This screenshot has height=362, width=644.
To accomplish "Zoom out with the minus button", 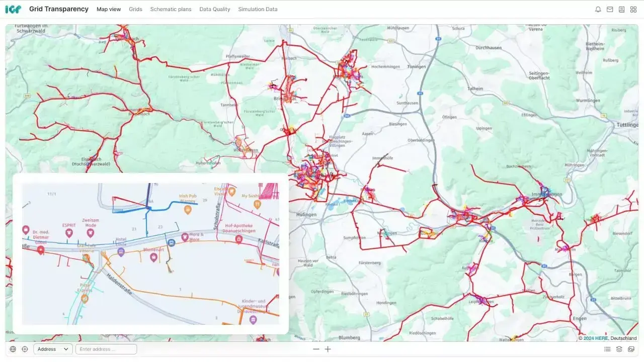I will click(316, 349).
